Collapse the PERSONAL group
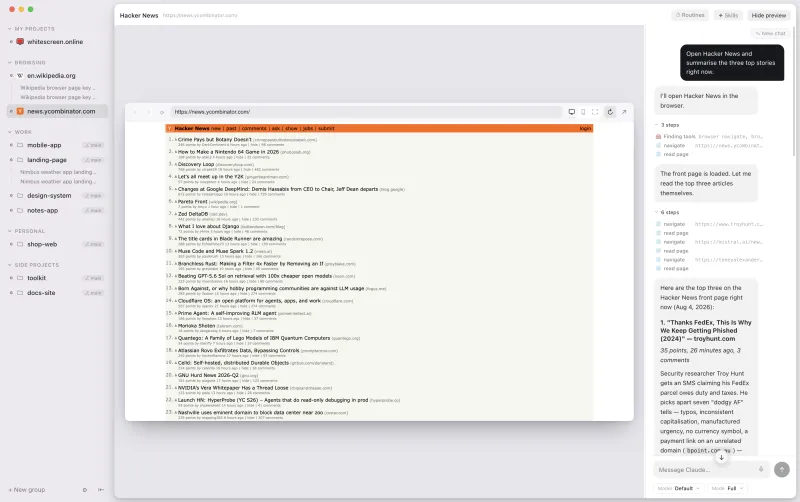The image size is (800, 502). click(x=10, y=231)
